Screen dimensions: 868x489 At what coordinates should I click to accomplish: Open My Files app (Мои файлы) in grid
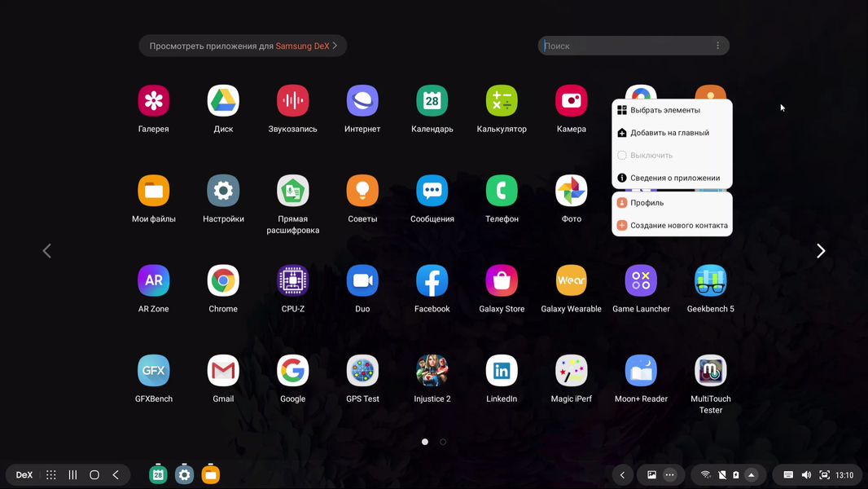pos(153,191)
